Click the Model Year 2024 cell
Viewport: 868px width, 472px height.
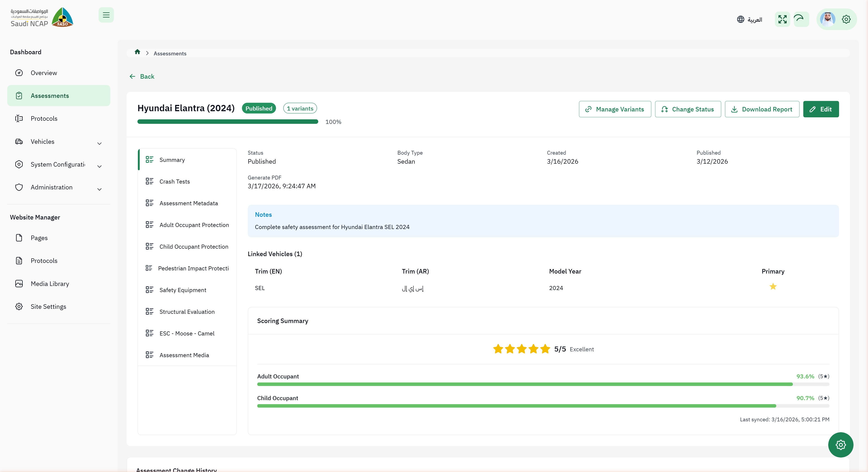point(556,288)
